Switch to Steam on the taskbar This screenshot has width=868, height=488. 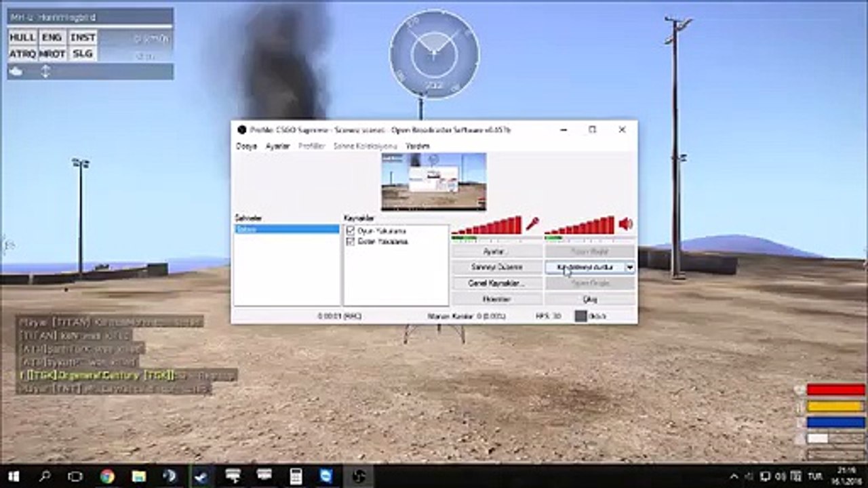click(x=201, y=476)
